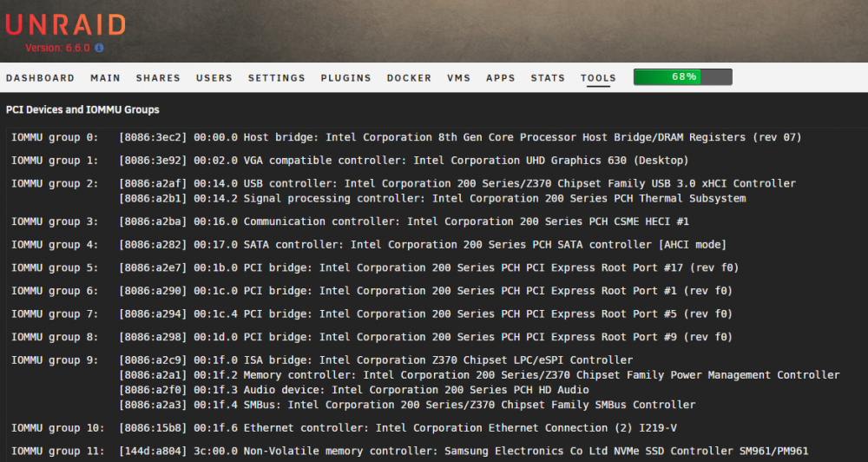Go to the Plugins tab

(346, 78)
